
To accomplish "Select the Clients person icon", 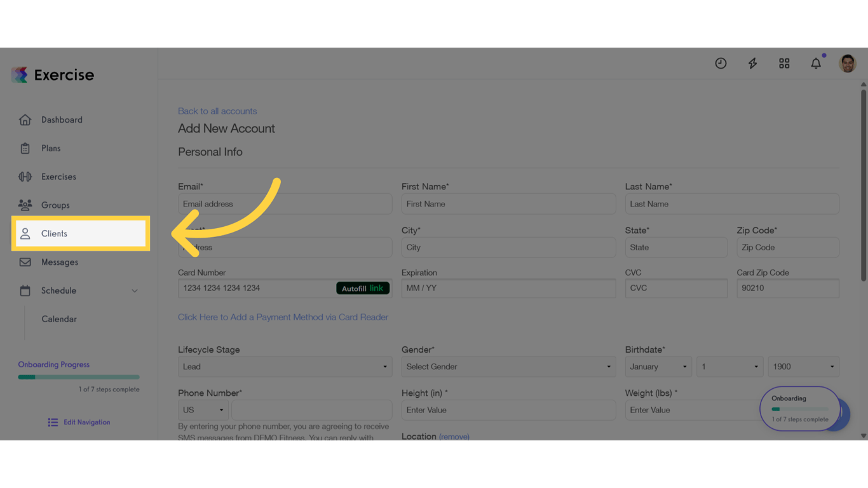I will point(25,233).
